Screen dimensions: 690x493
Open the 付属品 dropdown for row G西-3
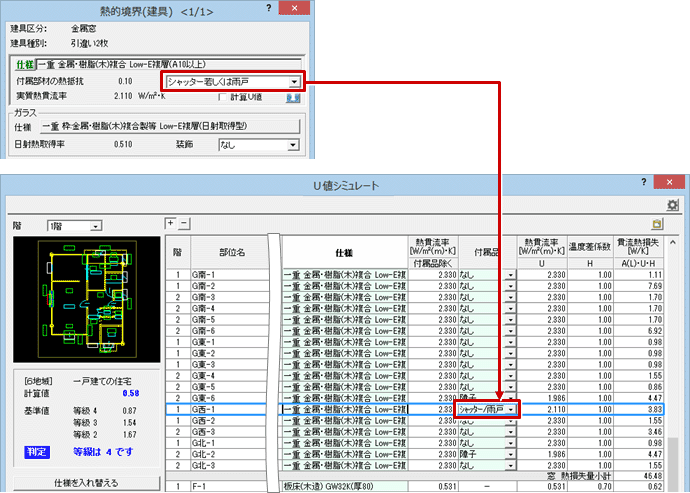pyautogui.click(x=510, y=432)
